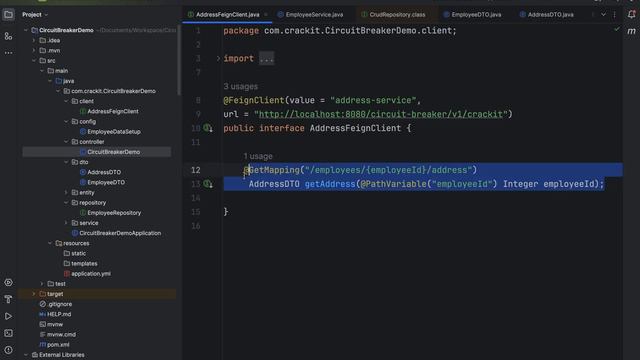Open the Run tool window icon
Viewport: 640px width, 360px height.
tap(8, 316)
